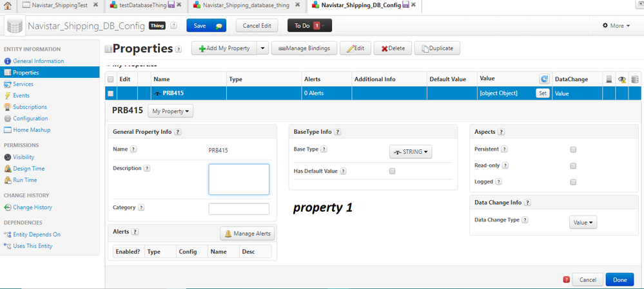
Task: Click help icon for General Property Info
Action: [x=178, y=132]
